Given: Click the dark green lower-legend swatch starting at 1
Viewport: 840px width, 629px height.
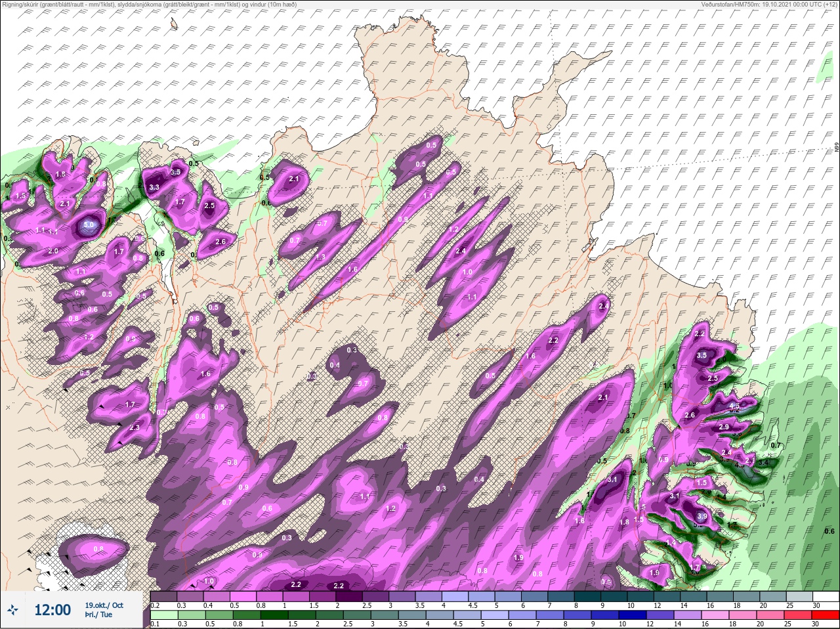Looking at the screenshot, I should tap(274, 615).
